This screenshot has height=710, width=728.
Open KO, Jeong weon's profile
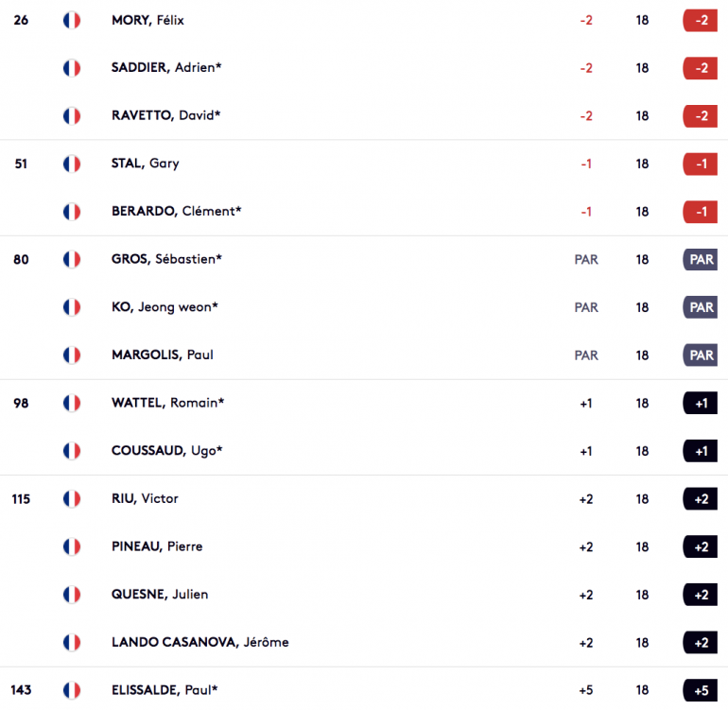(165, 307)
